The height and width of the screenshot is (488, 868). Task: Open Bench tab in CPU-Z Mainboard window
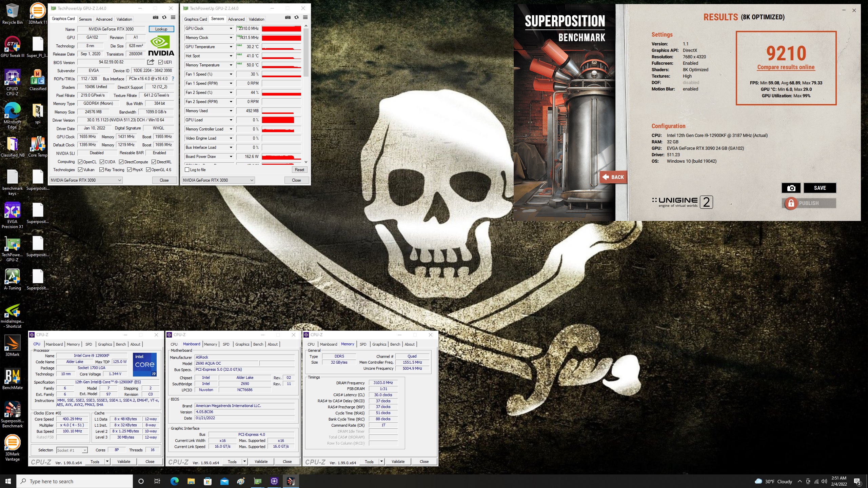point(258,344)
